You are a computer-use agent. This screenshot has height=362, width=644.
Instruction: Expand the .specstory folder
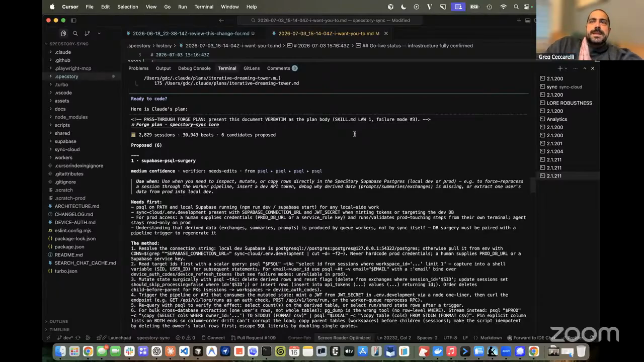[80, 76]
